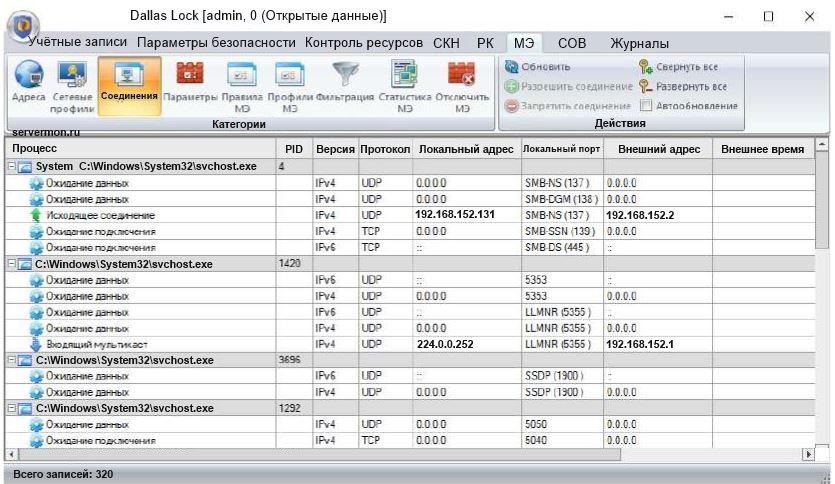Select the Исходящее соединение row
The height and width of the screenshot is (484, 835).
[410, 215]
